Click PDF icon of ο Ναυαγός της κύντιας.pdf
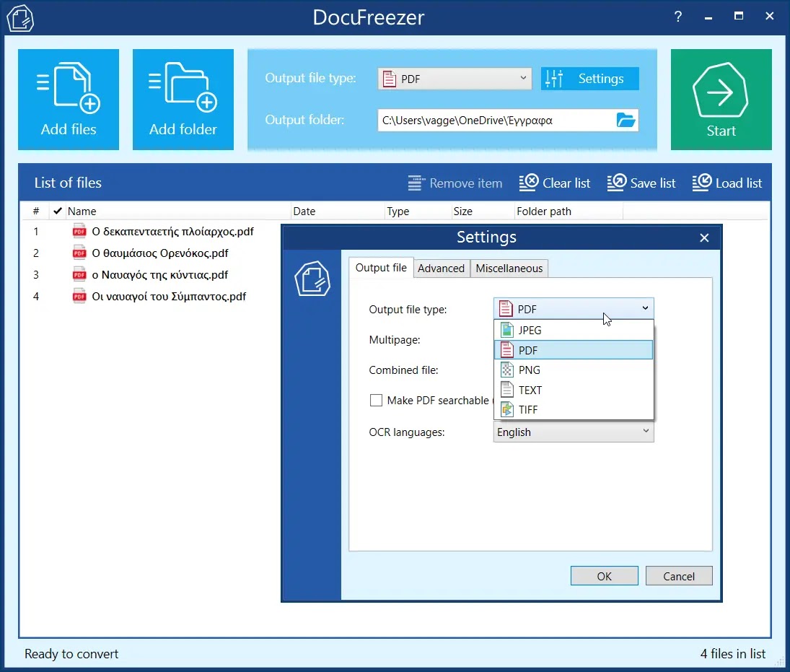790x672 pixels. (79, 274)
